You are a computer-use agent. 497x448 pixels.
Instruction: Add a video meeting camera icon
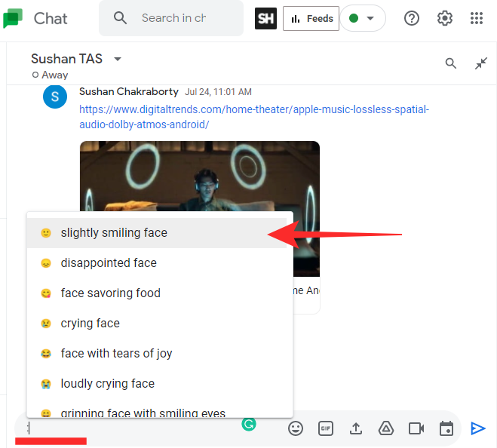coord(416,428)
